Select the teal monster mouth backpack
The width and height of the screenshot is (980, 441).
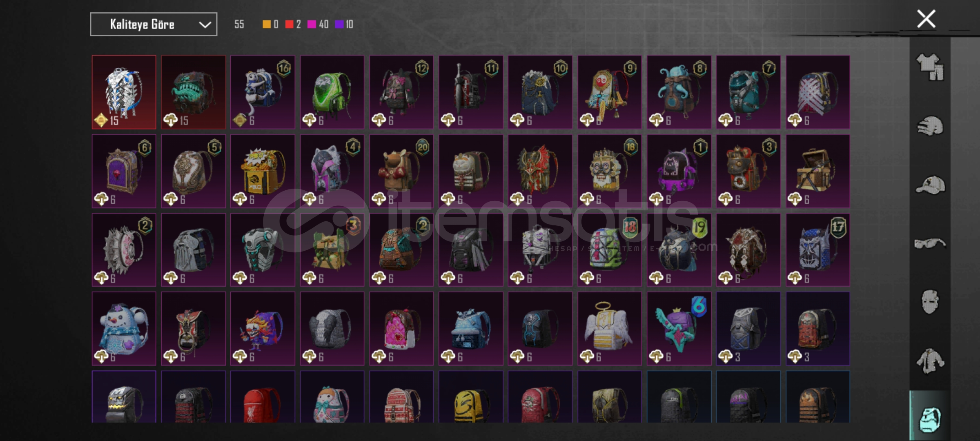pos(193,92)
